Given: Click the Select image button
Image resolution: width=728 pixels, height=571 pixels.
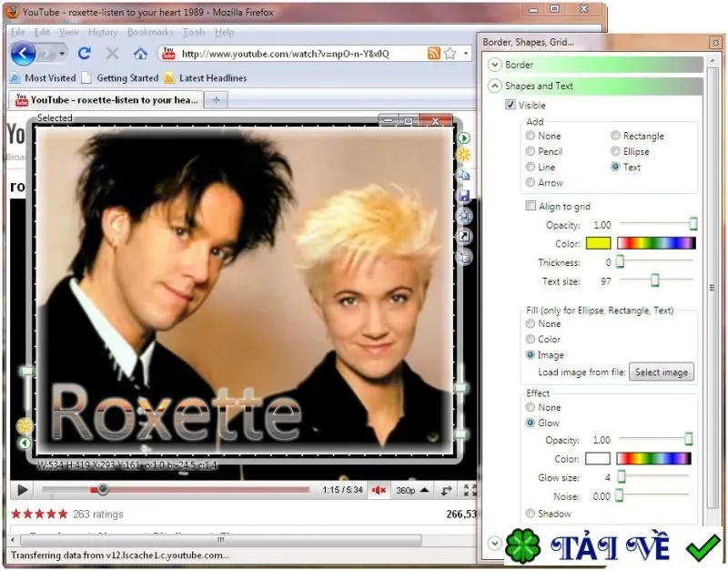Looking at the screenshot, I should (662, 372).
